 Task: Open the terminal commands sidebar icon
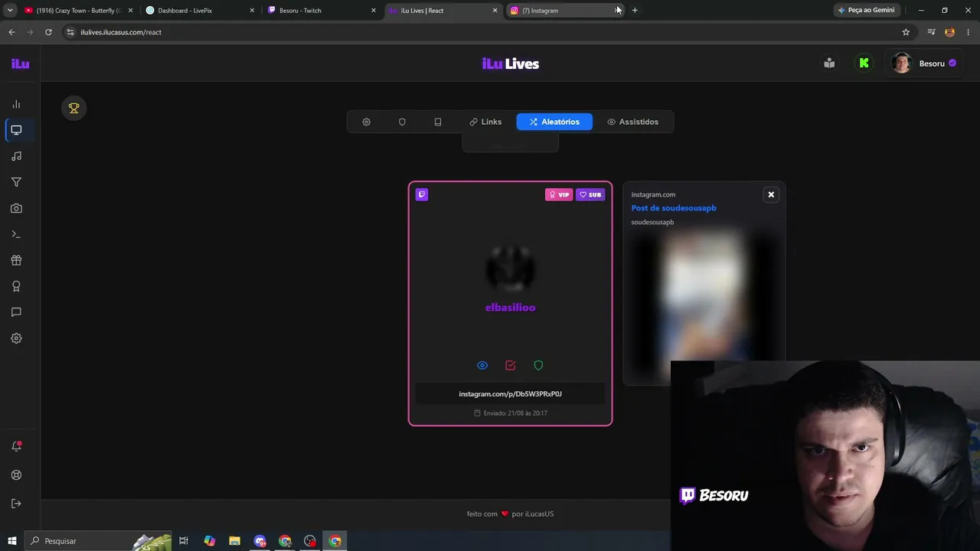point(16,234)
